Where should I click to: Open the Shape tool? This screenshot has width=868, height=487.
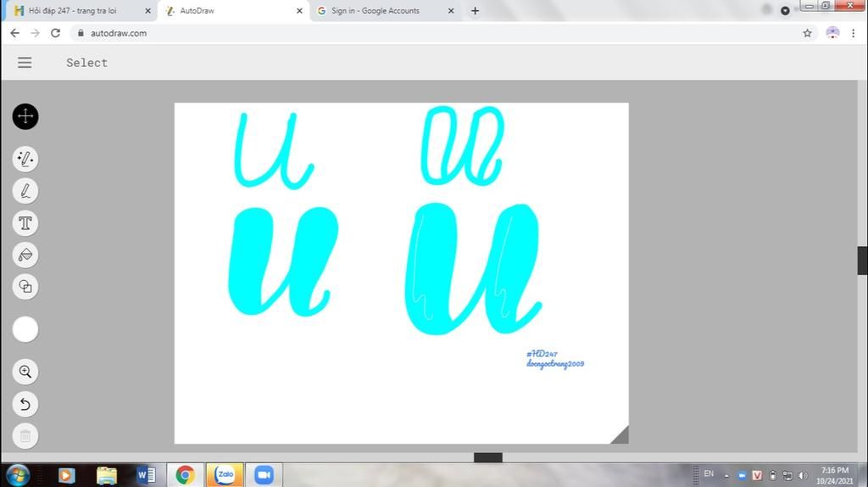pos(25,287)
